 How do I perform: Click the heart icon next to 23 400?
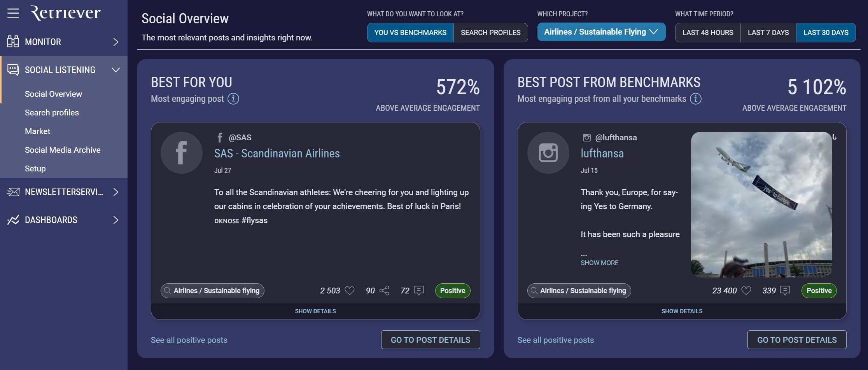(746, 291)
